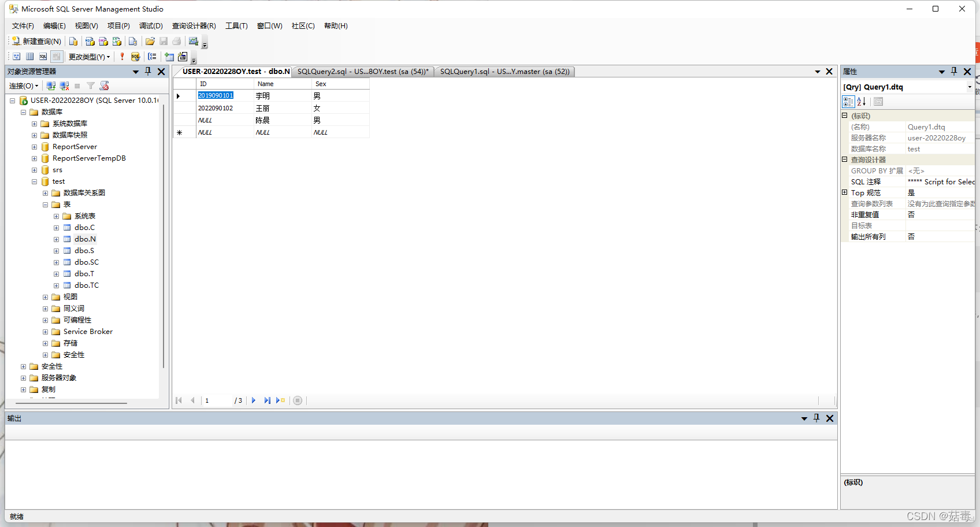The image size is (980, 527).
Task: Select the dbo.TC table in the tree
Action: [x=87, y=285]
